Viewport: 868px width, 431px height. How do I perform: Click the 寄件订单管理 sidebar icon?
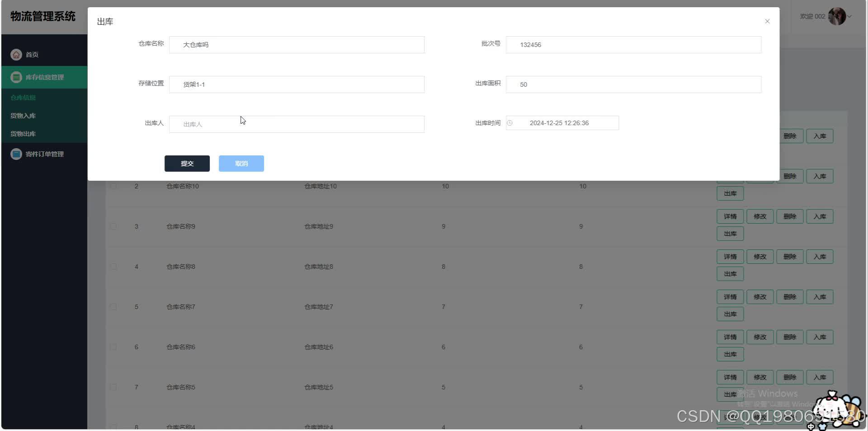point(16,154)
